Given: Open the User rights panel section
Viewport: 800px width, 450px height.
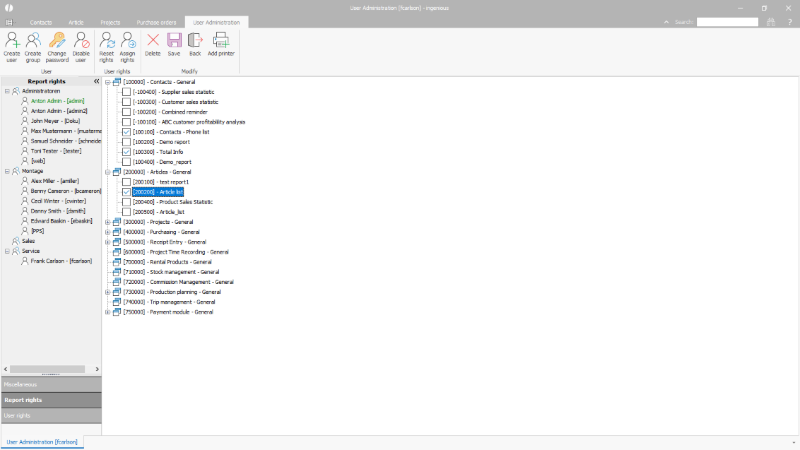Looking at the screenshot, I should pyautogui.click(x=51, y=415).
